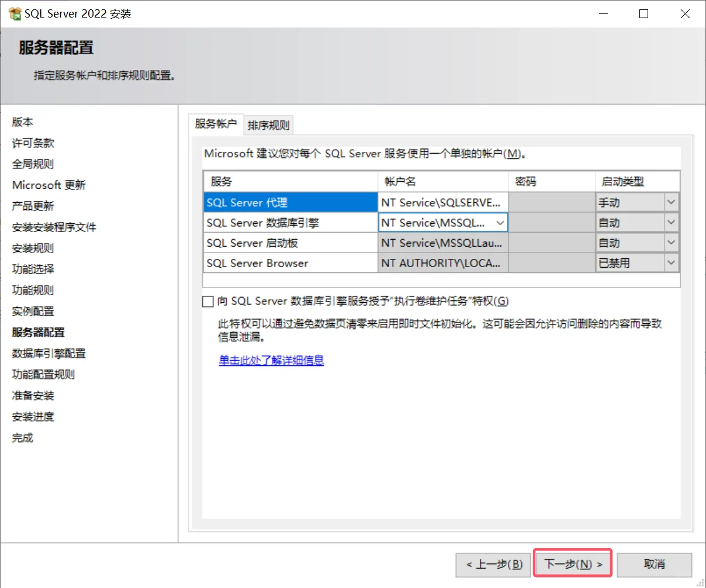Open the startup type dropdown for SQL Server 启动板

pos(672,243)
